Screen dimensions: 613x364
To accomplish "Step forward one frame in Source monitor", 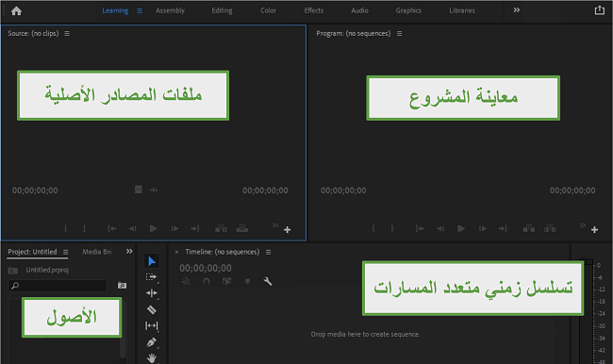I will (x=174, y=228).
